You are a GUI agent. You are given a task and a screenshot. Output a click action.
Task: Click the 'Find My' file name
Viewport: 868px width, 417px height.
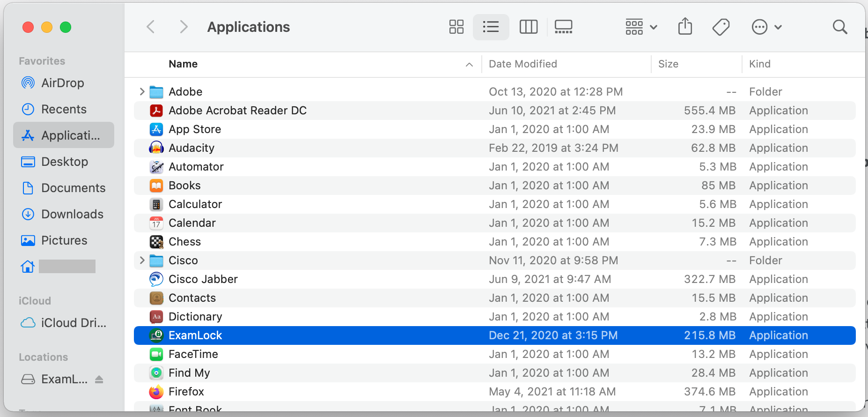189,373
